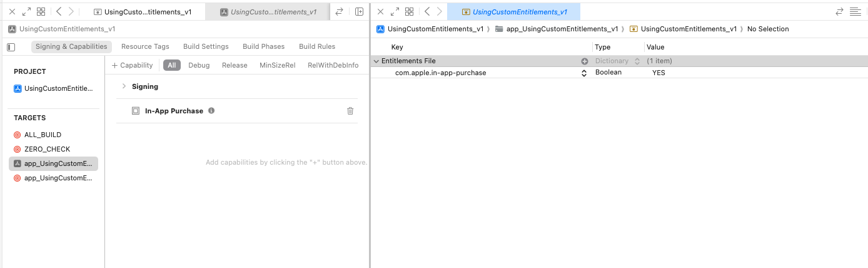Select the italic UsingCusto...titlements_v1 tab in left editor
The height and width of the screenshot is (268, 868).
268,12
